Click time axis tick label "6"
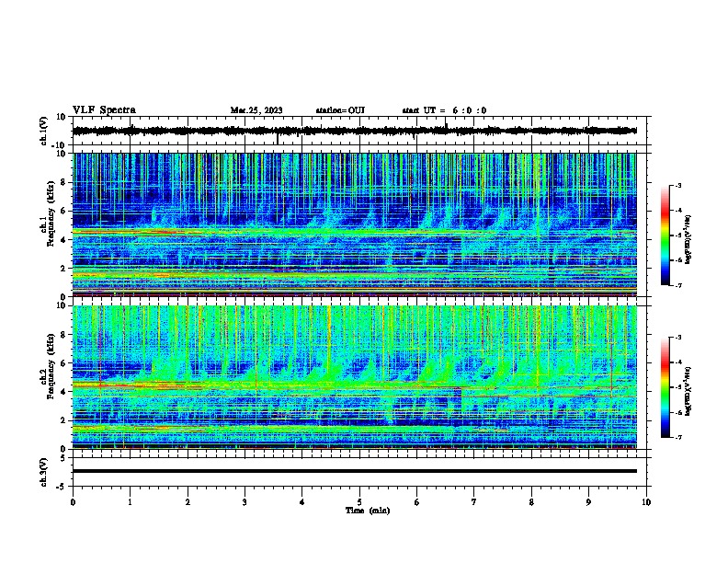The width and height of the screenshot is (728, 563). pyautogui.click(x=416, y=502)
